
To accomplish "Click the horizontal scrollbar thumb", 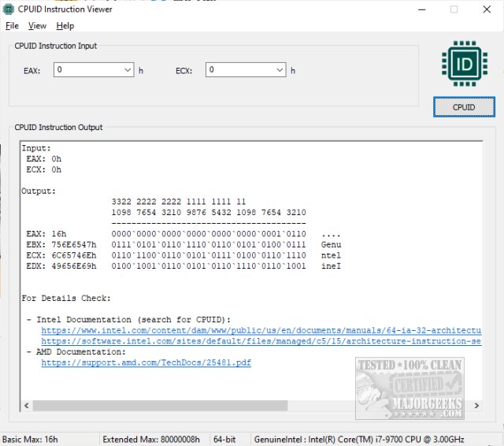I will pyautogui.click(x=160, y=406).
